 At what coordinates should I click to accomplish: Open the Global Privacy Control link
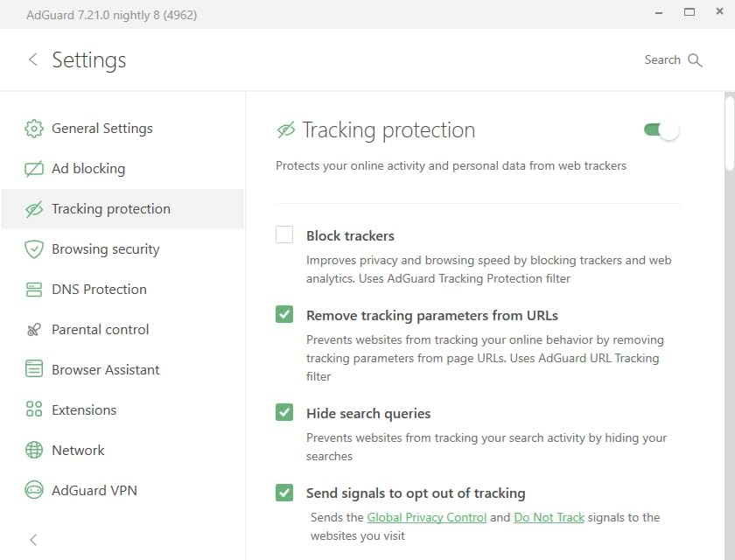click(426, 517)
